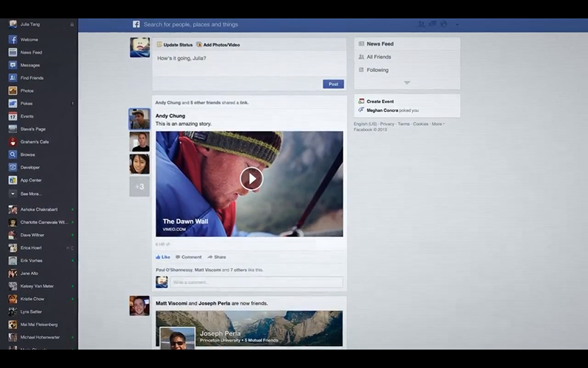Open the account dropdown arrow in top bar
588x368 pixels.
[456, 24]
